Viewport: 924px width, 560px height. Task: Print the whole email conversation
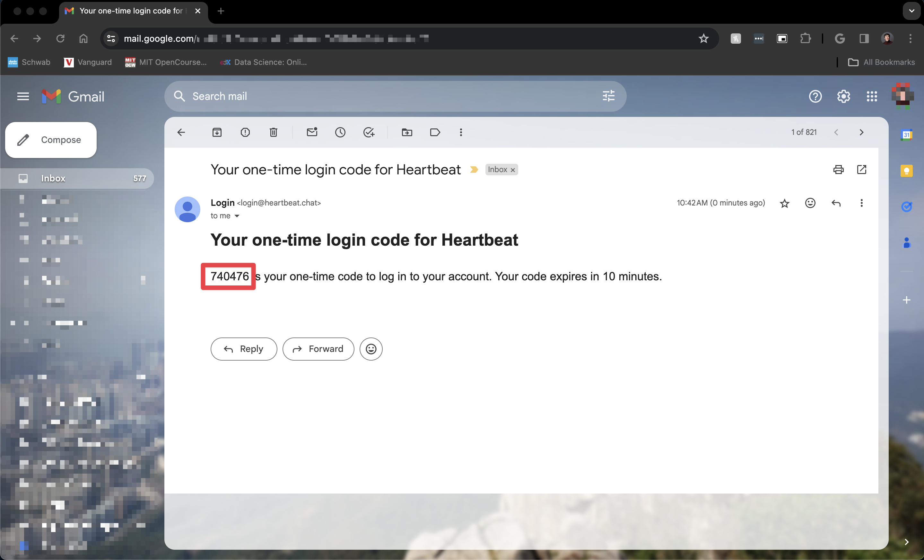click(x=839, y=170)
